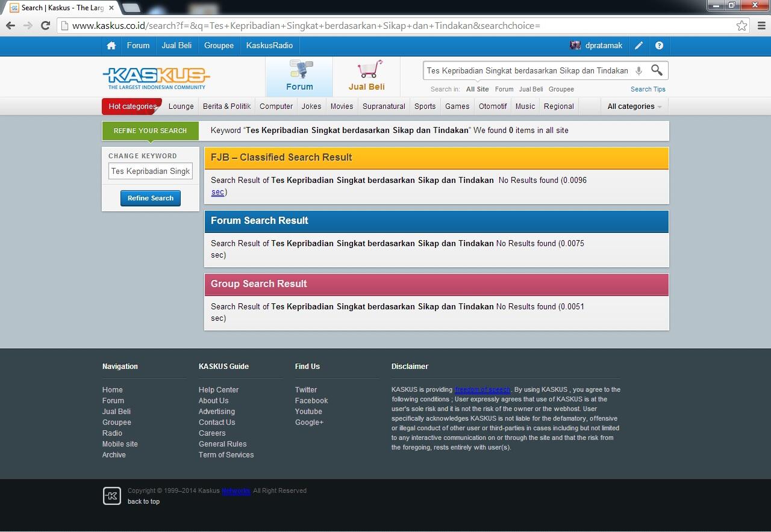Open Facebook footer link
The height and width of the screenshot is (532, 771).
[311, 401]
